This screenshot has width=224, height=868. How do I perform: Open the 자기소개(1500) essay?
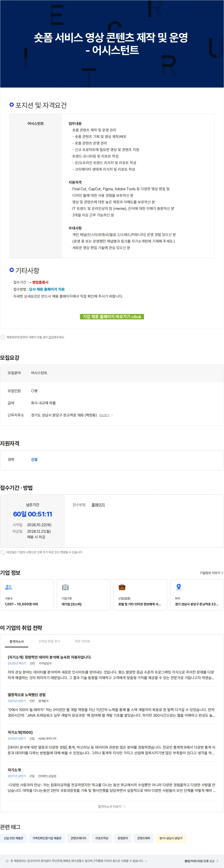click(x=20, y=732)
